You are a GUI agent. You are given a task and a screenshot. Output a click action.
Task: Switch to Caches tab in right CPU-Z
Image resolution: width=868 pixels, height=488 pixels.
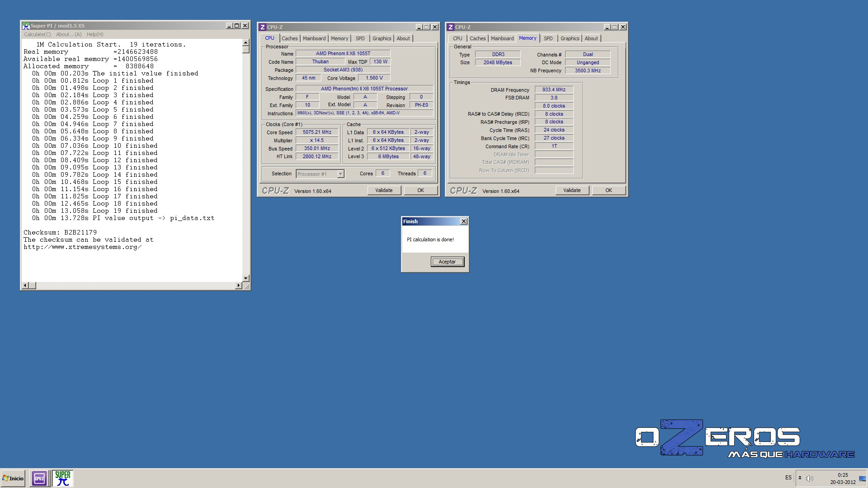478,38
